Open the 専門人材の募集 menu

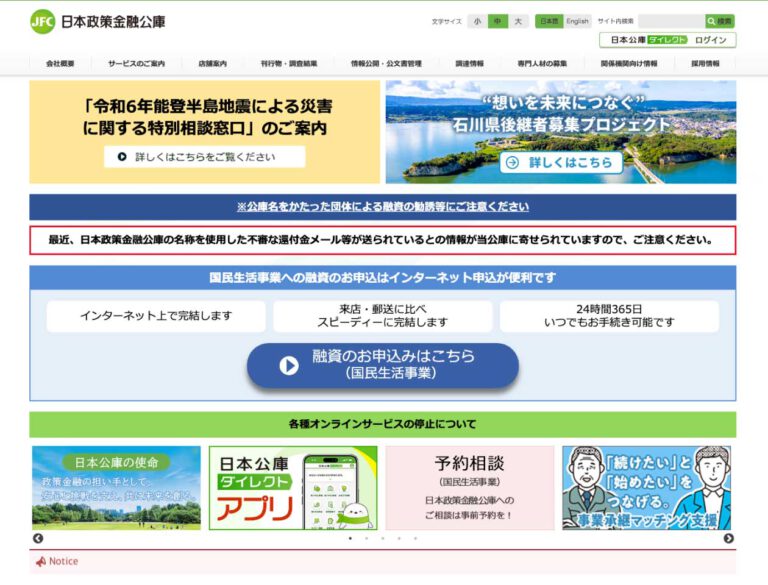[542, 64]
